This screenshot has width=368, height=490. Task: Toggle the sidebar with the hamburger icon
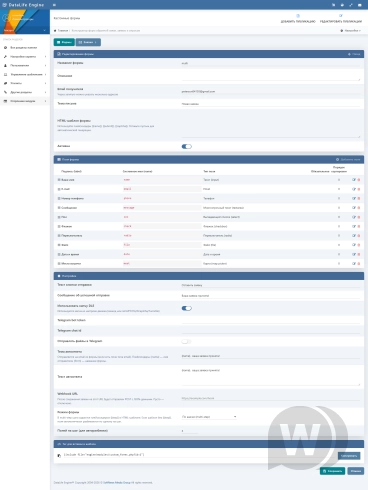(54, 5)
